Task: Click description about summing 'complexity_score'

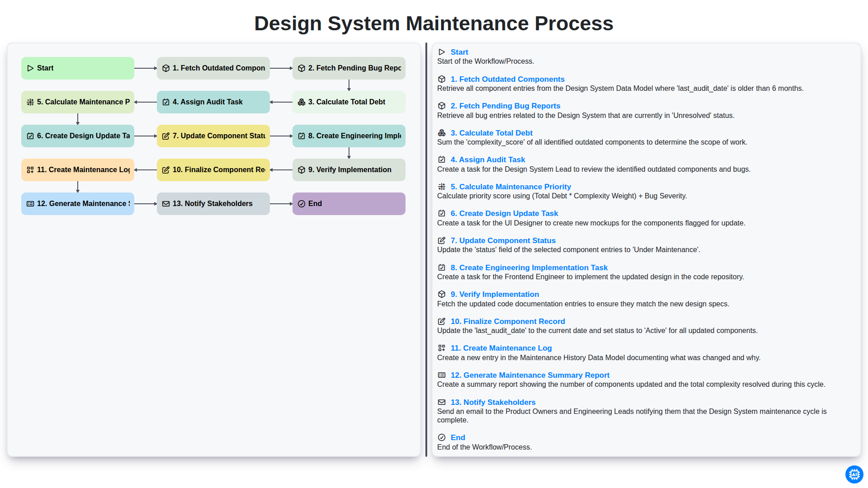Action: coord(592,142)
